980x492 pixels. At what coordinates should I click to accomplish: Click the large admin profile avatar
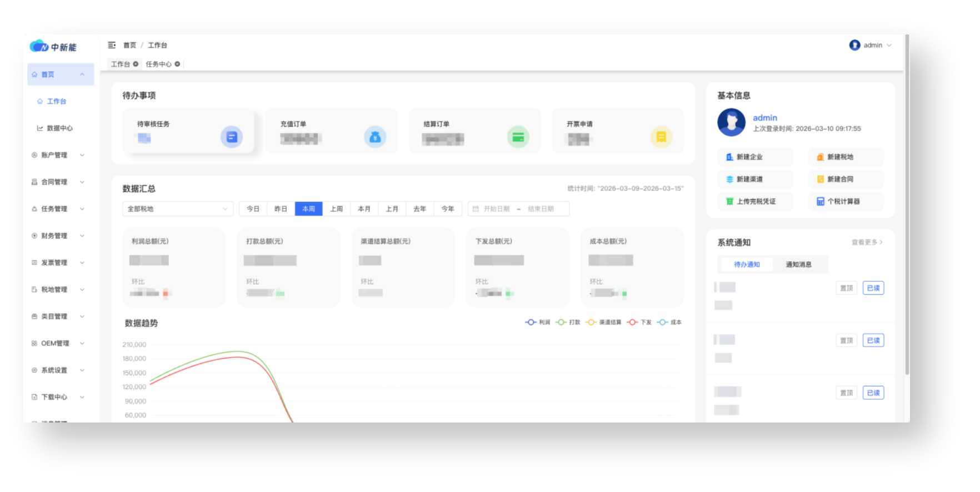(x=731, y=122)
